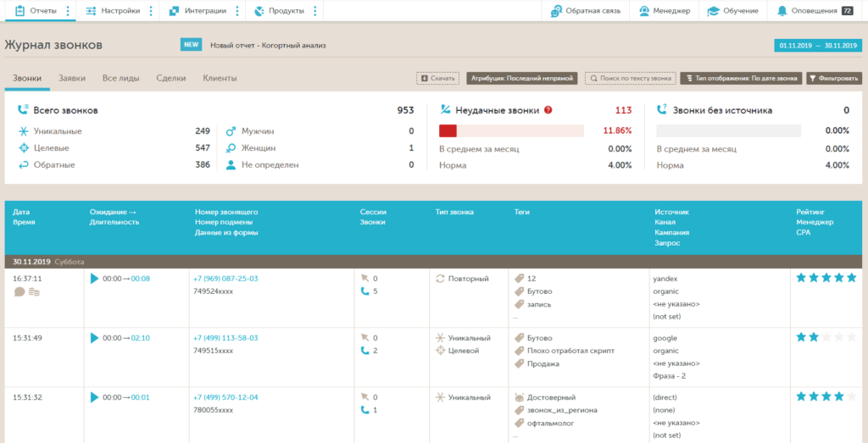
Task: Set fifth star rating for 15:31:49 call
Action: [x=854, y=337]
